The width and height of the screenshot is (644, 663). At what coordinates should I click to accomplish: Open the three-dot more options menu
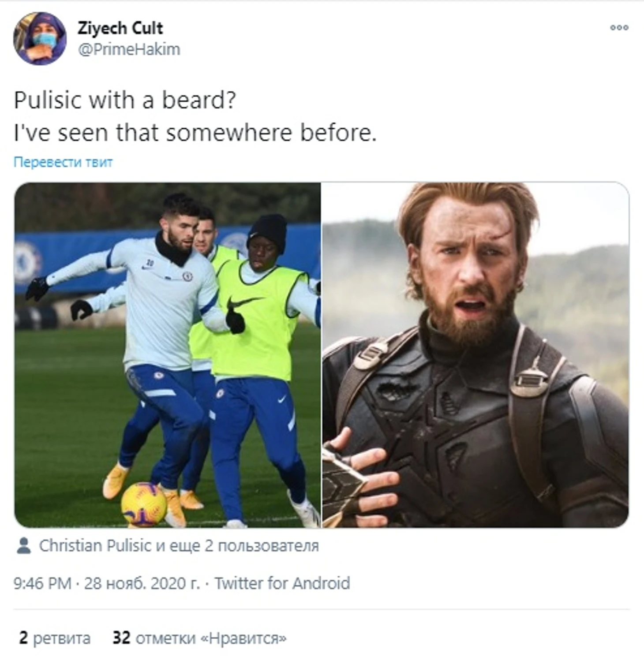(619, 28)
